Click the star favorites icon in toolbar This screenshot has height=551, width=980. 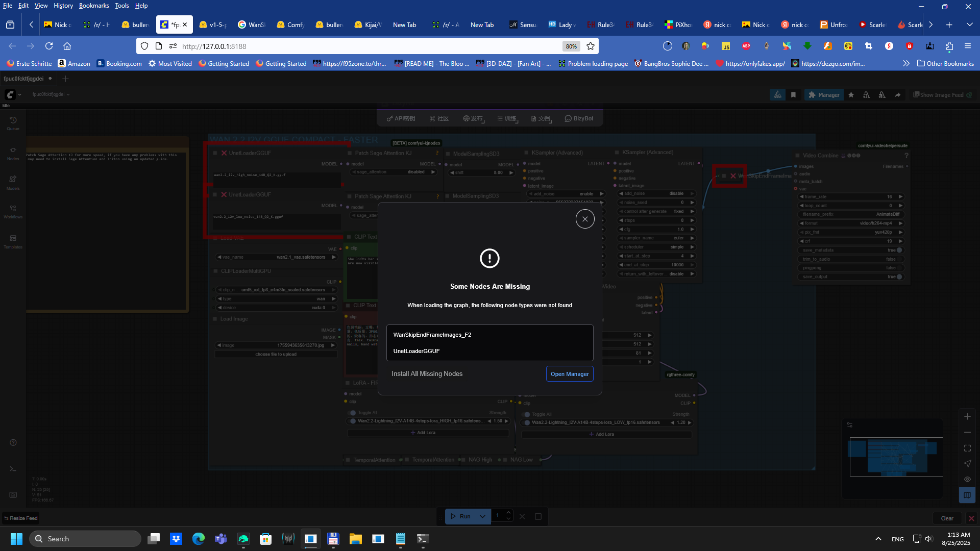tap(851, 95)
